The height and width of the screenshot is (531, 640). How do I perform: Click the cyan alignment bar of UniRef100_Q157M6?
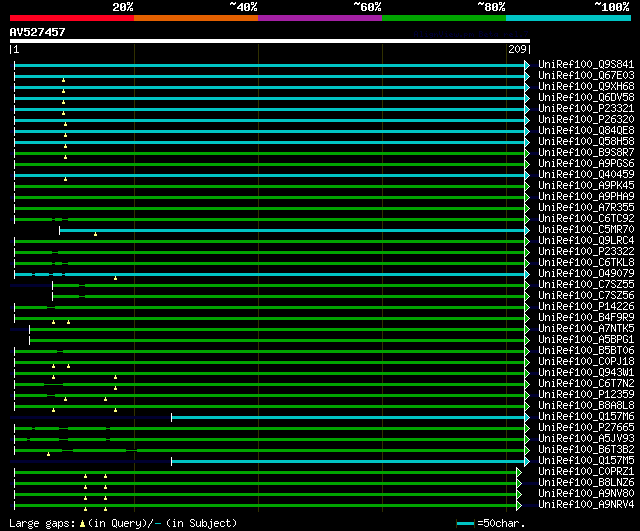point(350,418)
